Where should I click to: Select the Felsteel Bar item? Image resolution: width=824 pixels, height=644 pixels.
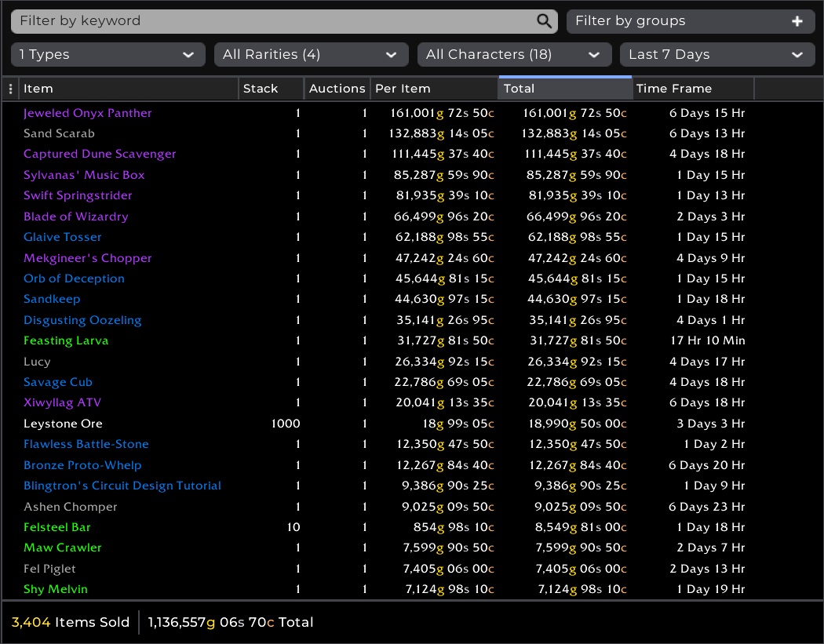[57, 527]
